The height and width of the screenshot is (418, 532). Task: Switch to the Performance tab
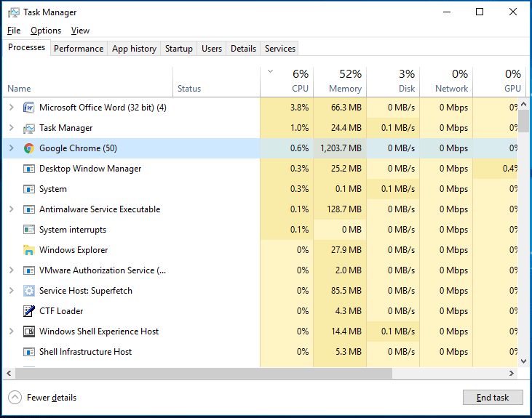coord(79,49)
